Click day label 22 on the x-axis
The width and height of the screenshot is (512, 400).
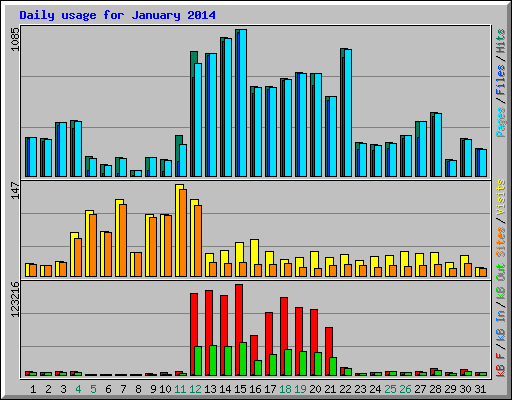coord(345,389)
